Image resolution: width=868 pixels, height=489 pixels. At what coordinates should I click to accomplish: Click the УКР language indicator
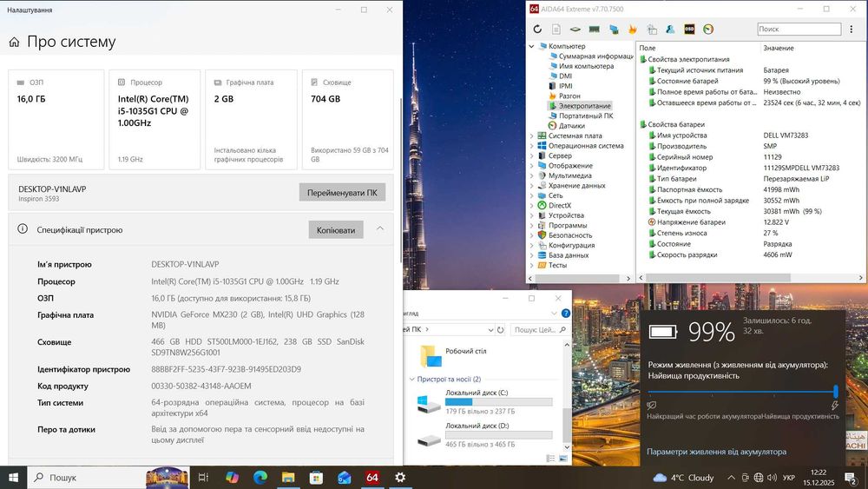tap(789, 478)
